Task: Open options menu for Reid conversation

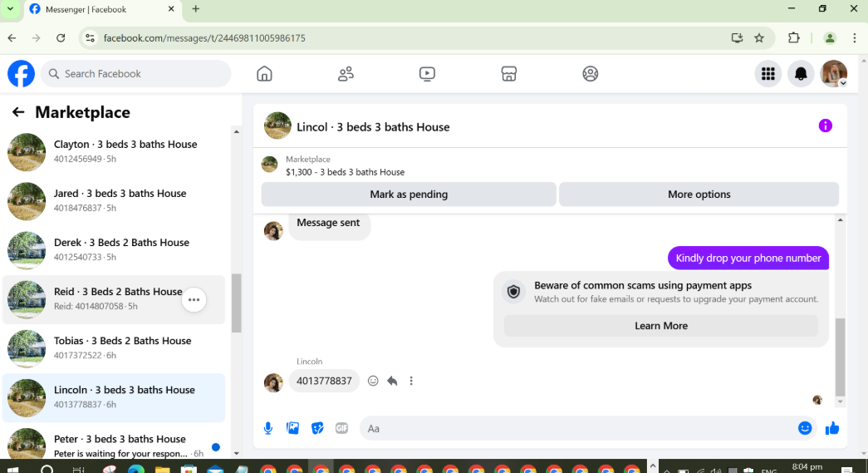Action: click(x=194, y=299)
